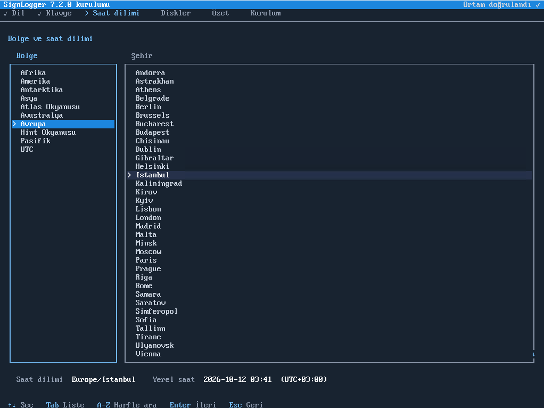The height and width of the screenshot is (408, 544).
Task: Select Prague city
Action: (330, 269)
